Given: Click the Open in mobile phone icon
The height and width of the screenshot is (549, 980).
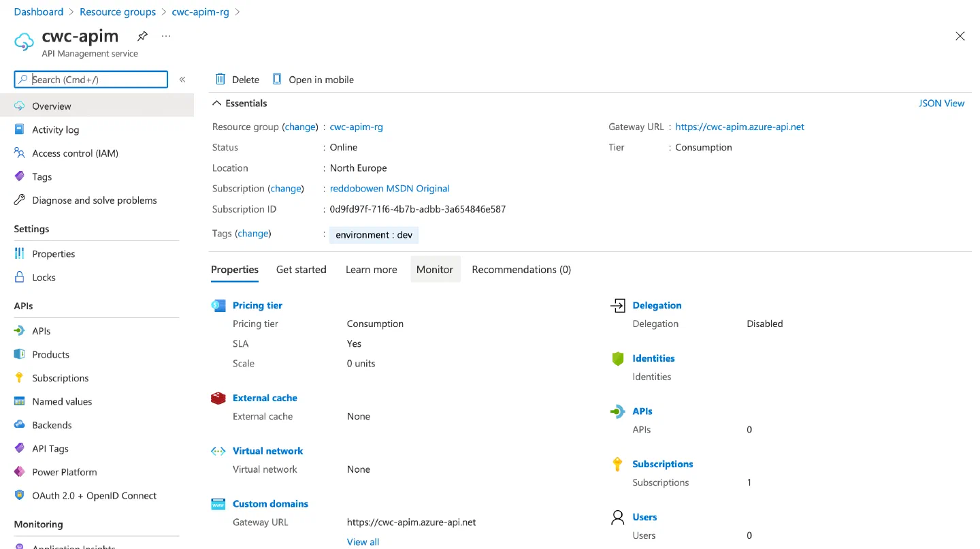Looking at the screenshot, I should (277, 79).
